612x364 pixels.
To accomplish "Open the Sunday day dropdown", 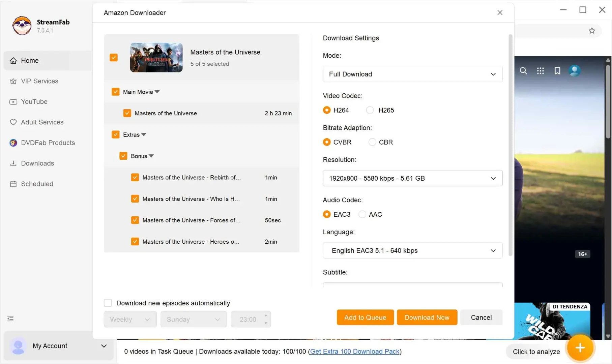I will 194,319.
